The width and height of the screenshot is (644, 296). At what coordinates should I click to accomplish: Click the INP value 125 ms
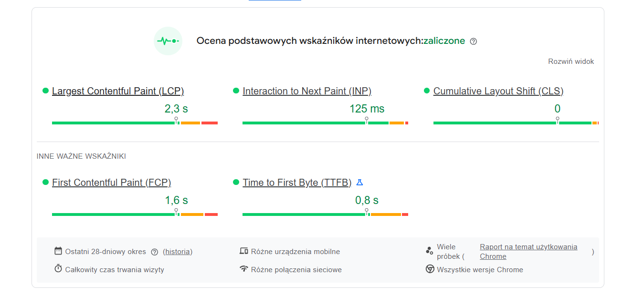point(367,109)
